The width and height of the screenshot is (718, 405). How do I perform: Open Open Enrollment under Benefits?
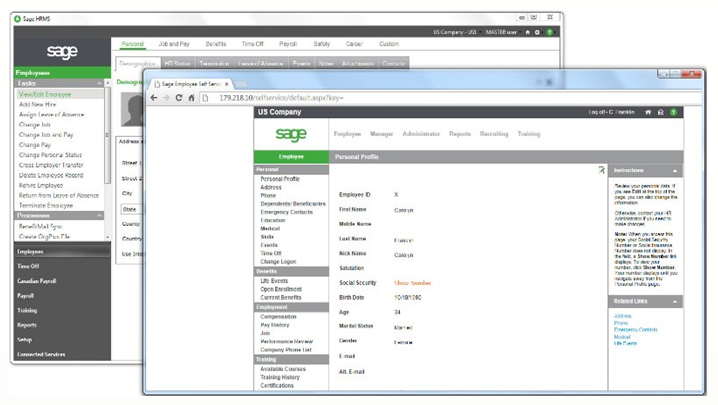(281, 289)
